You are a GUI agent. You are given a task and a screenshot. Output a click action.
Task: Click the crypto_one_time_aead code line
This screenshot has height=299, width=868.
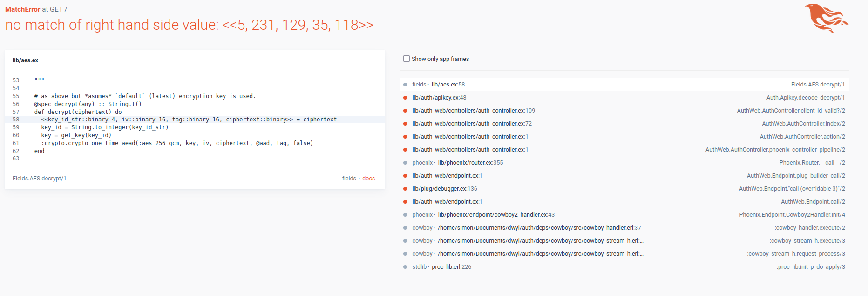[x=177, y=143]
